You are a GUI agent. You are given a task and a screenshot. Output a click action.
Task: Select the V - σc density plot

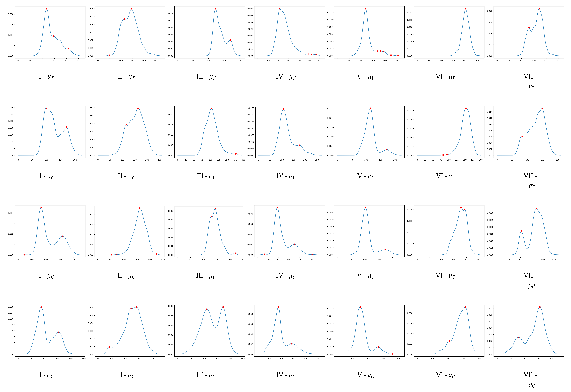369,330
